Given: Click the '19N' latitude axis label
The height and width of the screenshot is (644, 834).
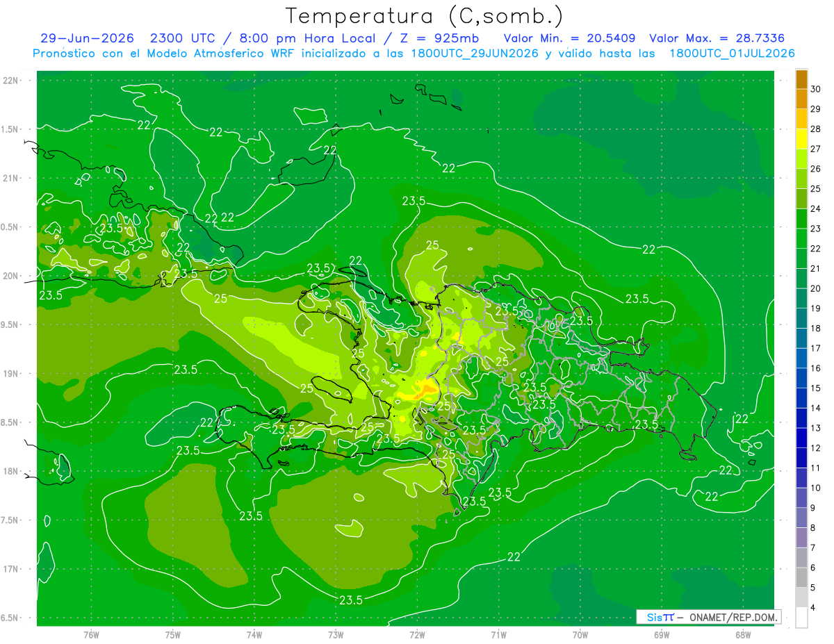Looking at the screenshot, I should [12, 374].
